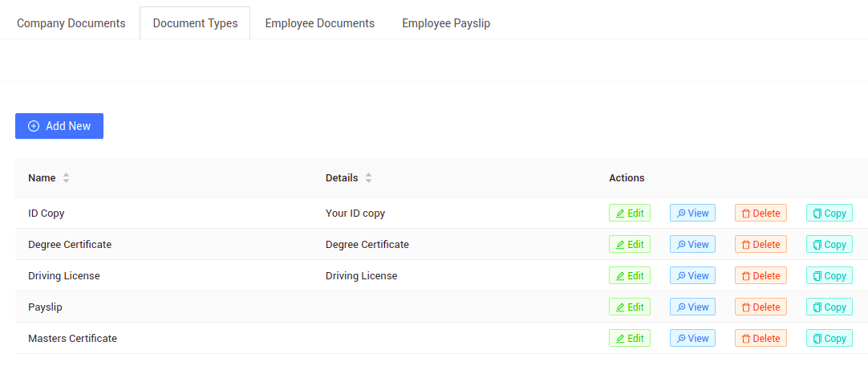Select the Document Types tab
This screenshot has height=366, width=868.
[195, 23]
